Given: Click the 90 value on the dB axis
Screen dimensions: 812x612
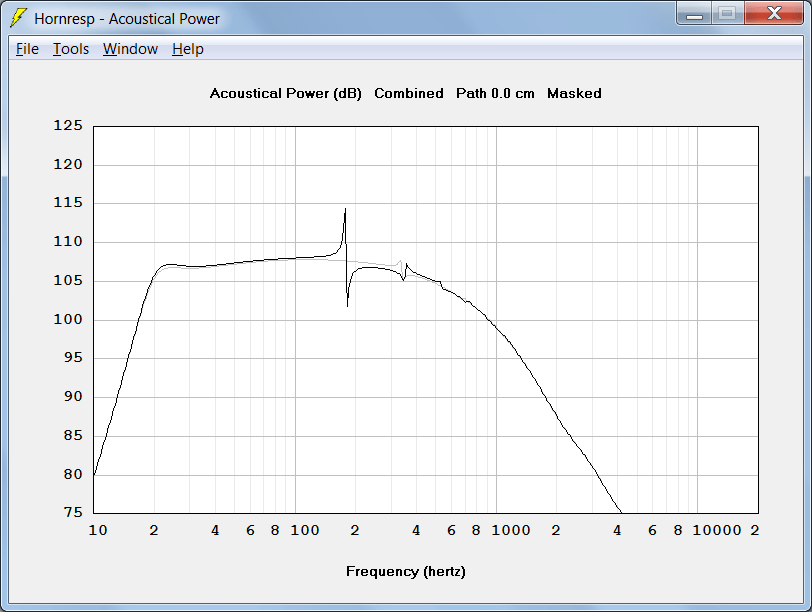Looking at the screenshot, I should [x=73, y=397].
